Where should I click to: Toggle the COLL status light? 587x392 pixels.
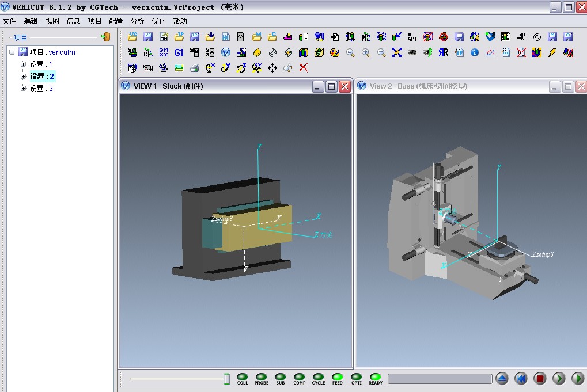point(242,379)
